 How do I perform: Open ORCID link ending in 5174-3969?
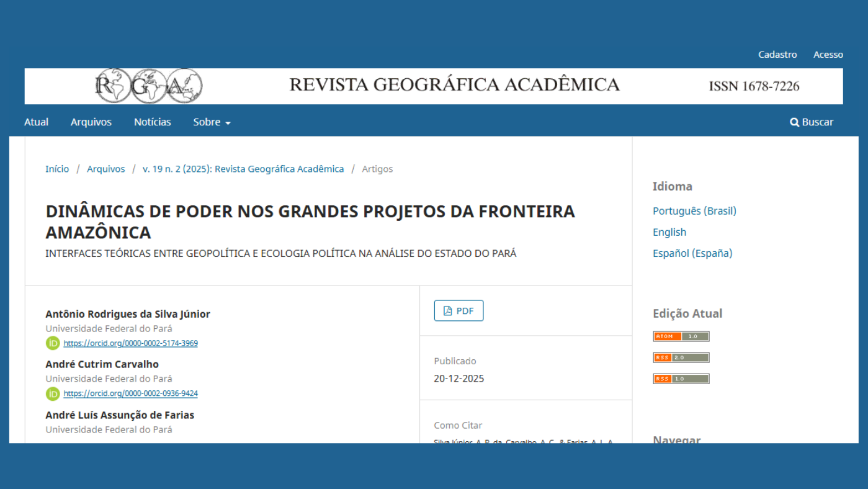(130, 343)
